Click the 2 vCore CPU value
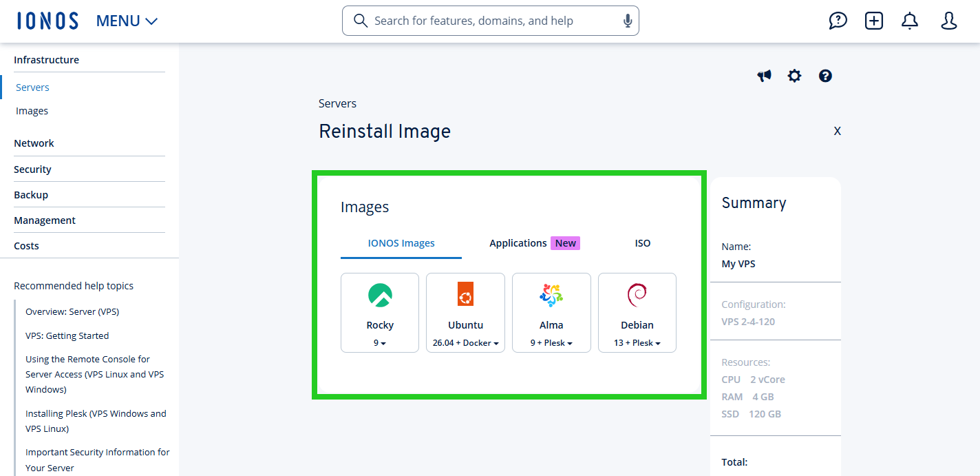The height and width of the screenshot is (476, 980). click(x=767, y=380)
